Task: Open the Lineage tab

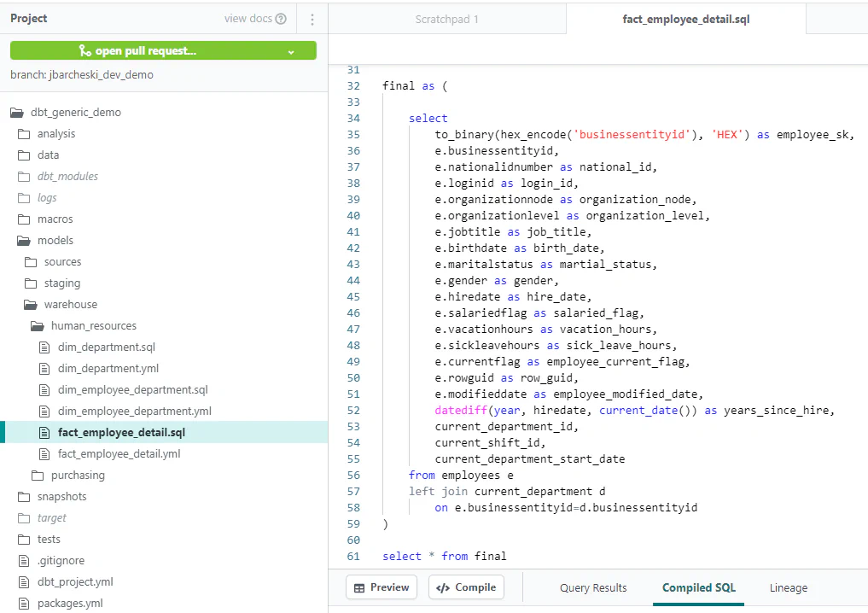Action: tap(787, 587)
